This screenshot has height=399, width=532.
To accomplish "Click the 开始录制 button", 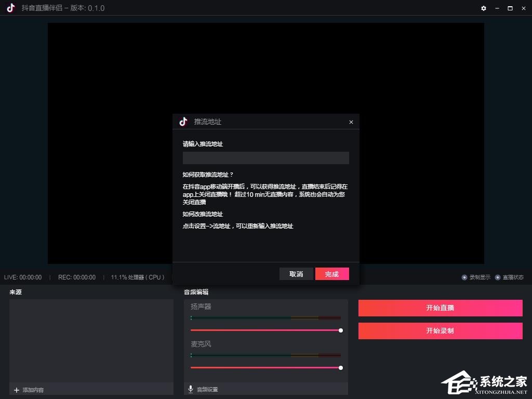I will [440, 331].
